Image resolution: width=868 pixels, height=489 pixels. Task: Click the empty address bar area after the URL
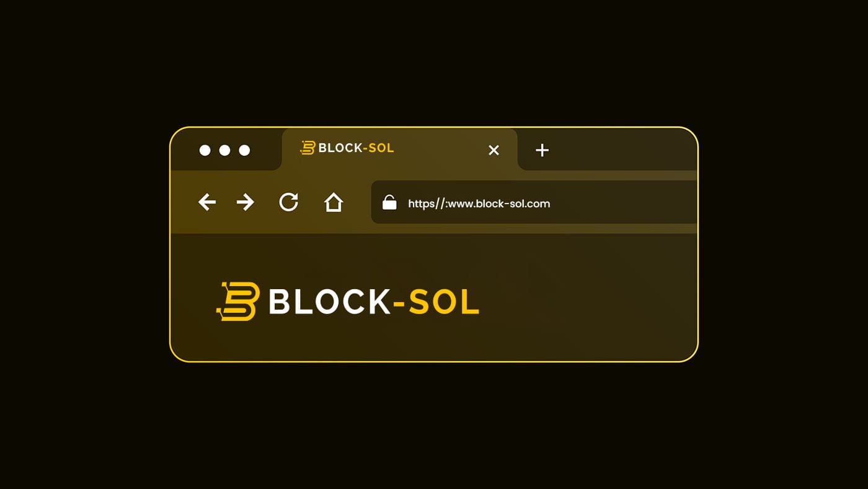[623, 202]
